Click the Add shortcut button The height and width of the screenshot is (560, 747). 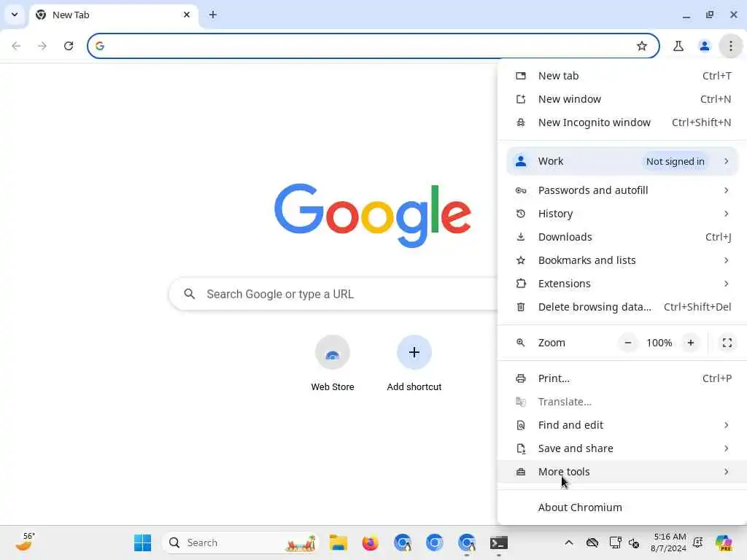414,363
